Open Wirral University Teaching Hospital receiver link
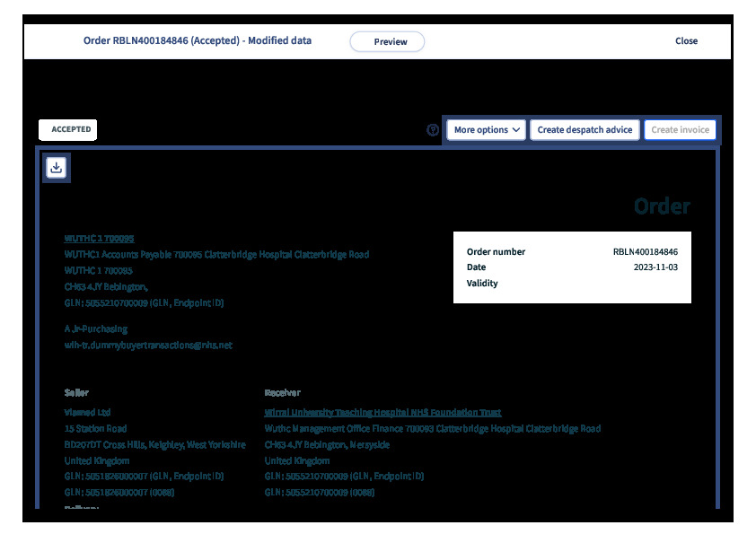Viewport: 756px width, 534px height. pyautogui.click(x=382, y=413)
